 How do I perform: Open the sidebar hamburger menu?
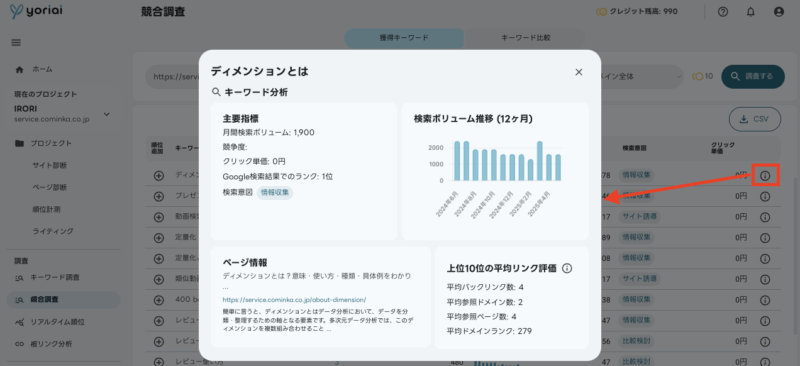pyautogui.click(x=16, y=42)
